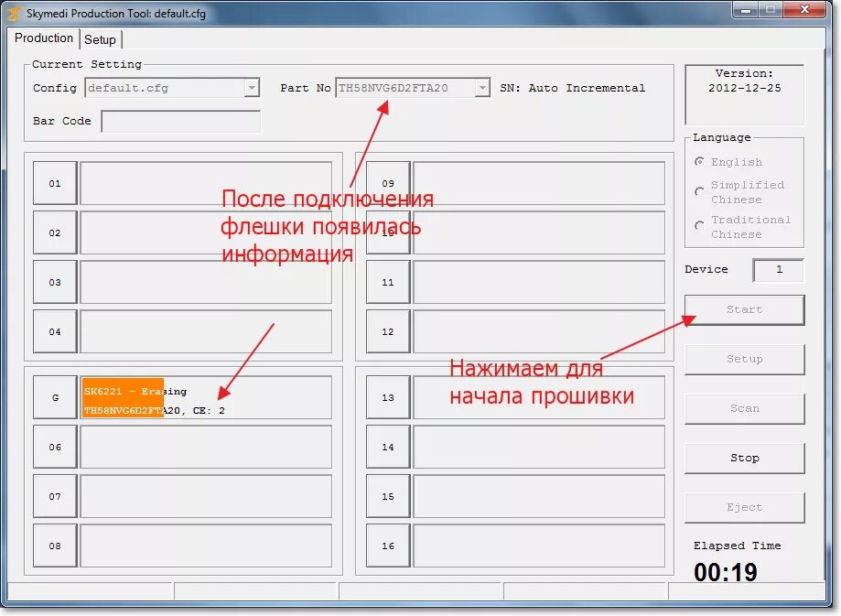Screen dimensions: 841x616
Task: Click slot button 08
Action: click(55, 546)
